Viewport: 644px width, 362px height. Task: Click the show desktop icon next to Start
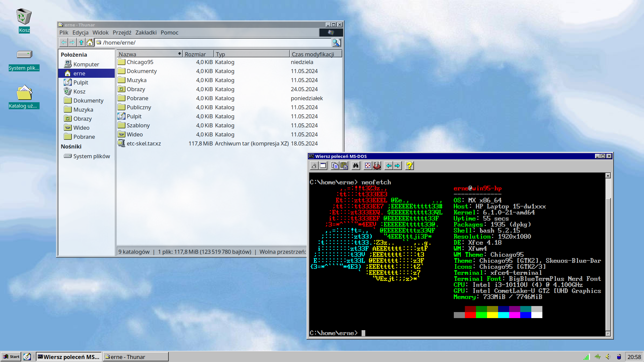pos(27,357)
